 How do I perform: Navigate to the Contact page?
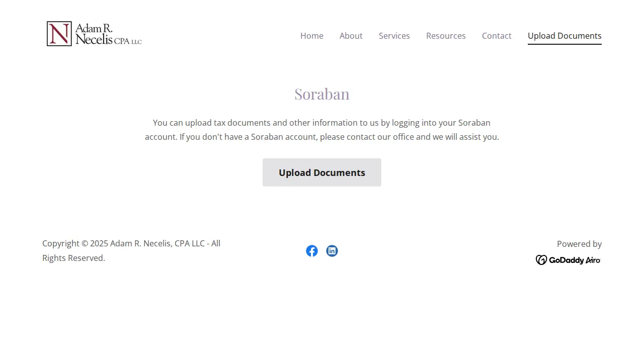[497, 36]
